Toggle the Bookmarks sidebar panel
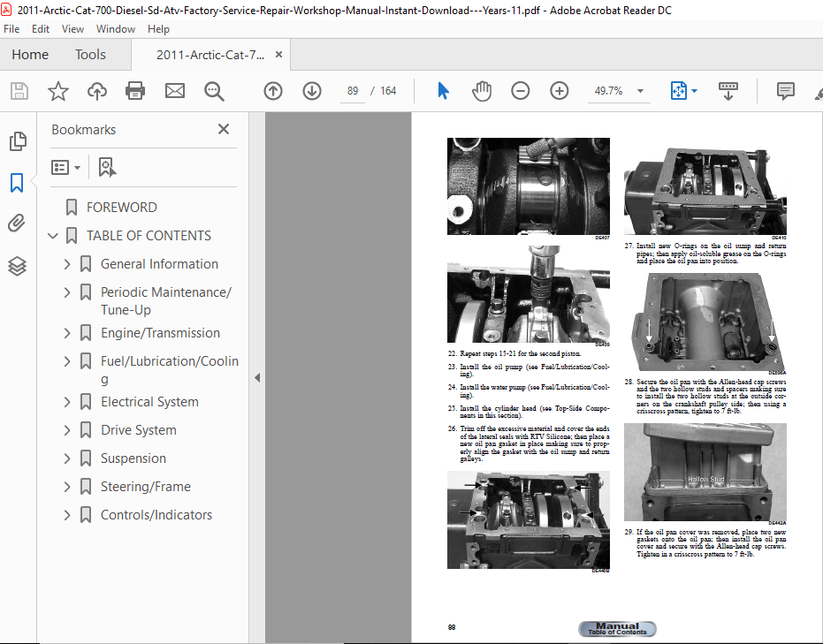 click(x=17, y=183)
